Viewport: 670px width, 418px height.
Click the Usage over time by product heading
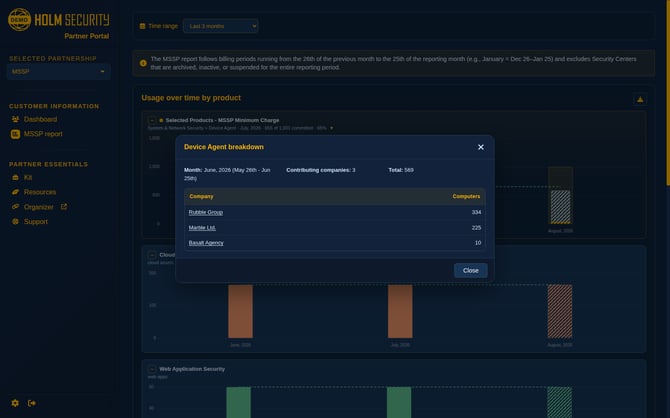191,98
